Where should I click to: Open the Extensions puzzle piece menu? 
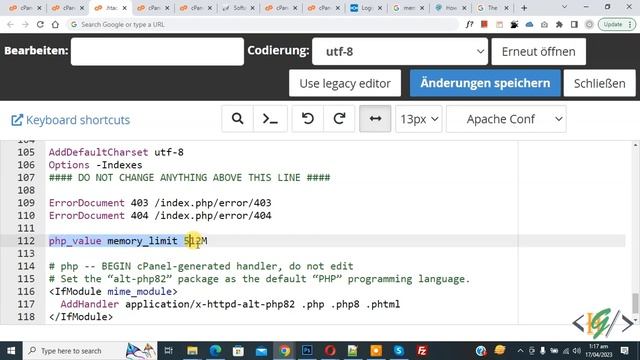click(x=559, y=24)
